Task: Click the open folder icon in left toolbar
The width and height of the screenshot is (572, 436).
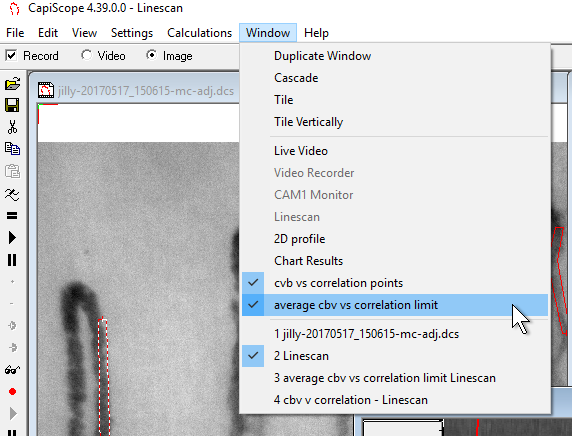Action: click(x=12, y=84)
